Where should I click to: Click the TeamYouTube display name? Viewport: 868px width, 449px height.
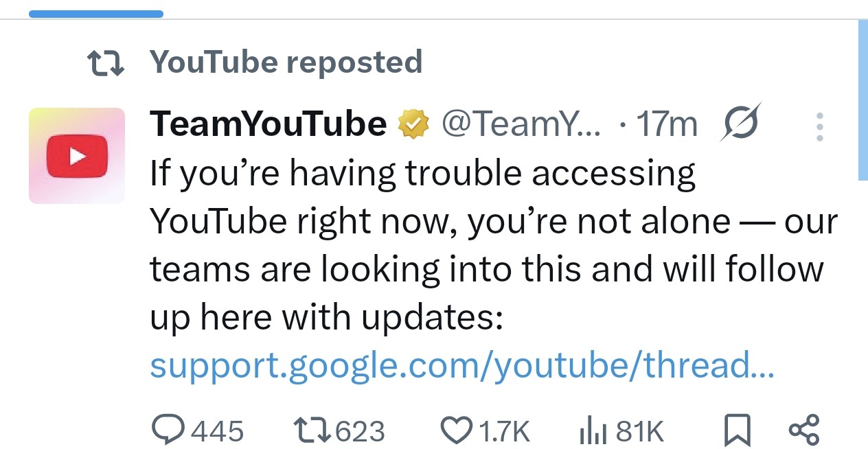pyautogui.click(x=268, y=122)
